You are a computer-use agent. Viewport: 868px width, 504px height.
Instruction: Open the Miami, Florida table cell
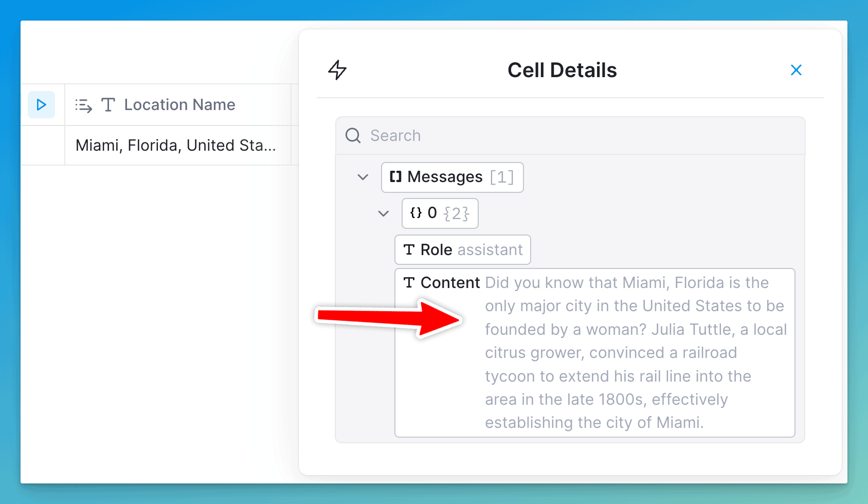click(176, 146)
